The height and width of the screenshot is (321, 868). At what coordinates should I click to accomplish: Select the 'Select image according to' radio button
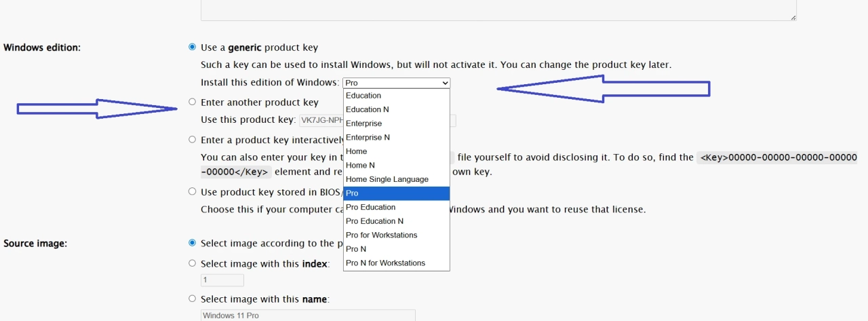193,243
